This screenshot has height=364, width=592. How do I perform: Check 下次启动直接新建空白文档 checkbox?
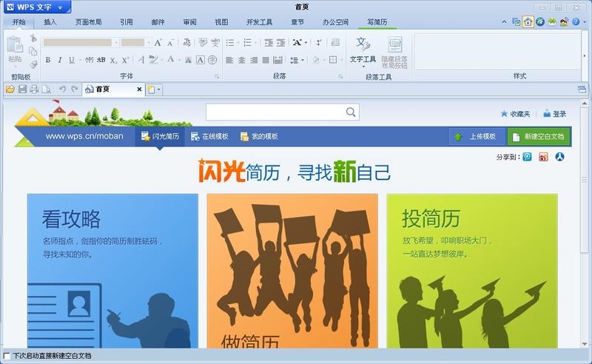pos(7,356)
